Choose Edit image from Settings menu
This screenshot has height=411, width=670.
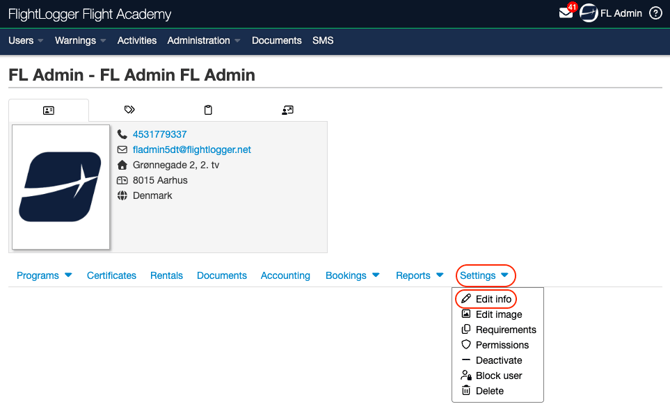[499, 314]
